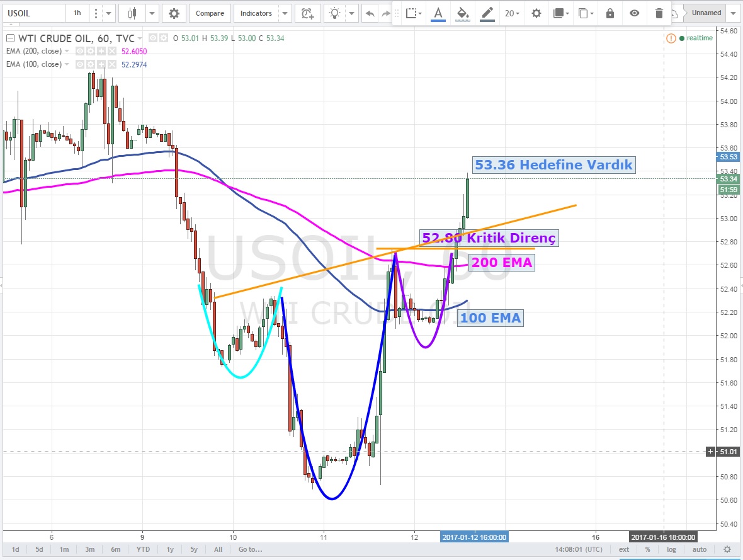Lock the selected drawing object
Viewport: 743px width, 560px height.
[x=609, y=13]
